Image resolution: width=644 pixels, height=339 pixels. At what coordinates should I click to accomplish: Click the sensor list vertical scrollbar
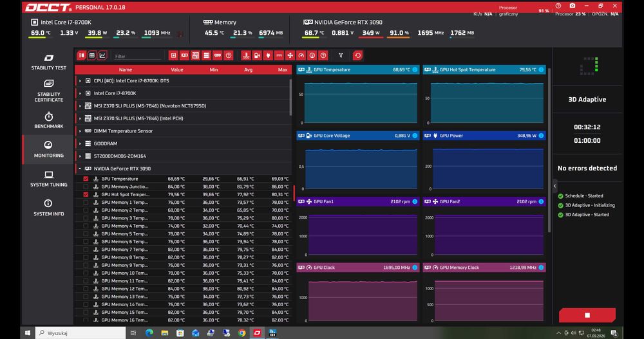point(290,97)
